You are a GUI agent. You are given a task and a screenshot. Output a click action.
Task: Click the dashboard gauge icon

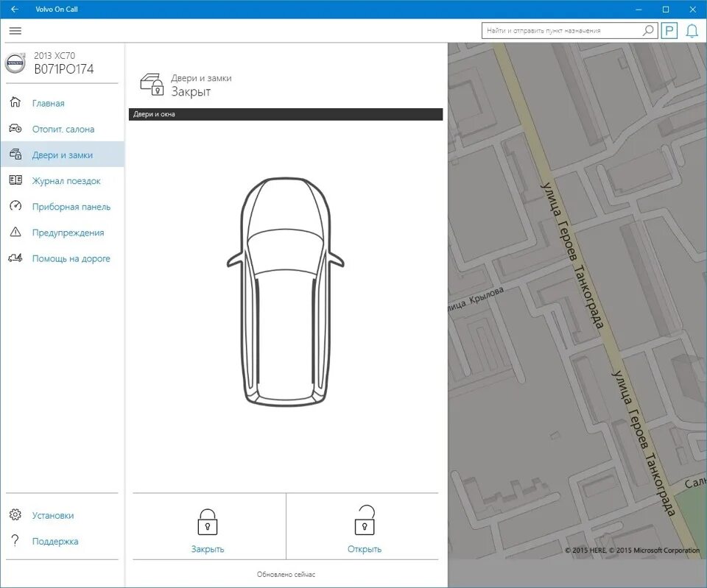coord(15,206)
